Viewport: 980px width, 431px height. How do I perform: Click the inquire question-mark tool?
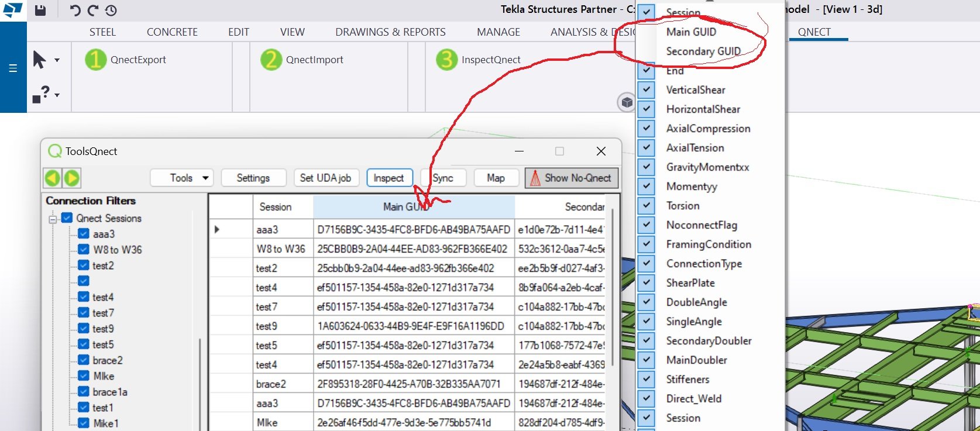coord(41,94)
